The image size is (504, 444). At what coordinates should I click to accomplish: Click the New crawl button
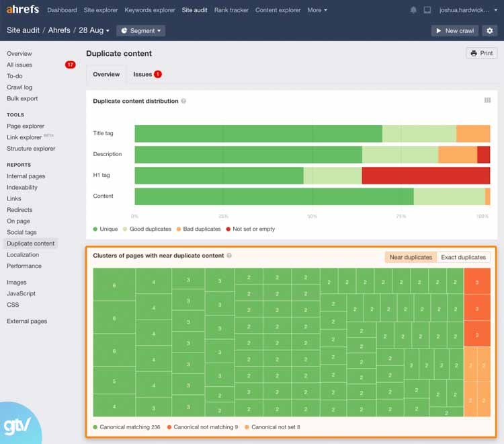[x=454, y=31]
